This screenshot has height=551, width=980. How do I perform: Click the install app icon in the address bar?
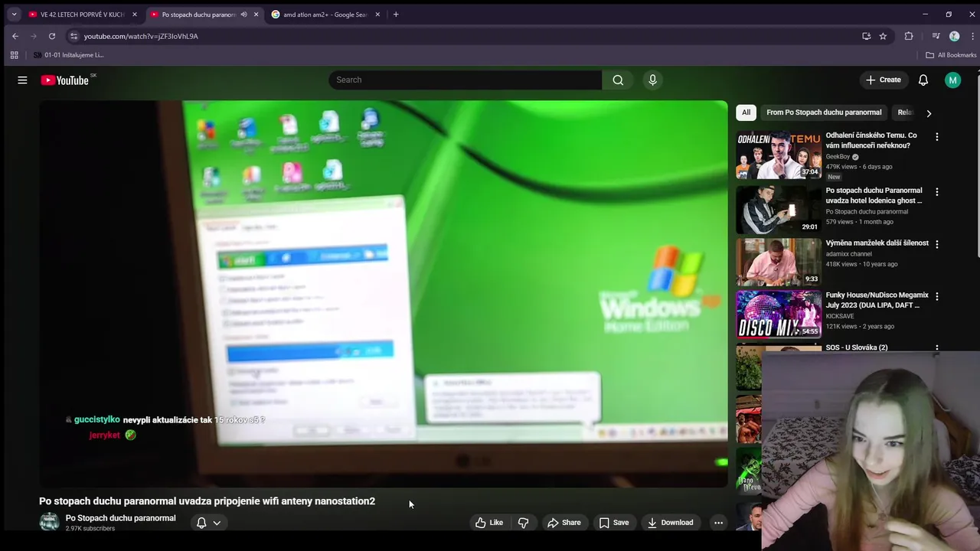[866, 36]
